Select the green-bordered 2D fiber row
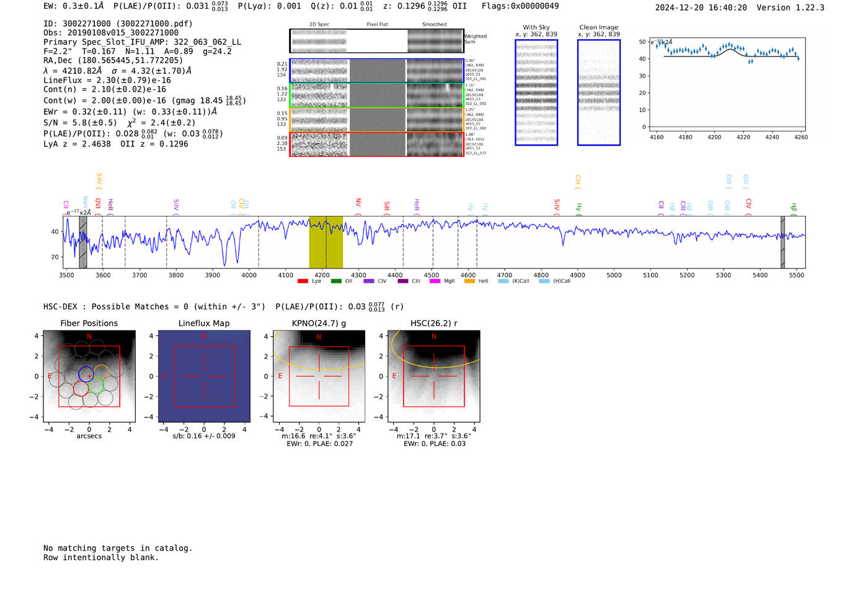The image size is (868, 591). [x=376, y=96]
